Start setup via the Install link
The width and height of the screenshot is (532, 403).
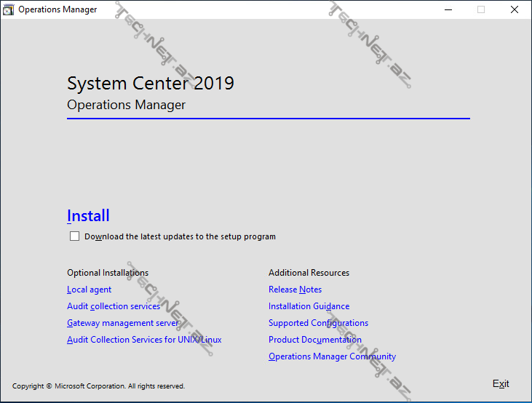pos(88,216)
